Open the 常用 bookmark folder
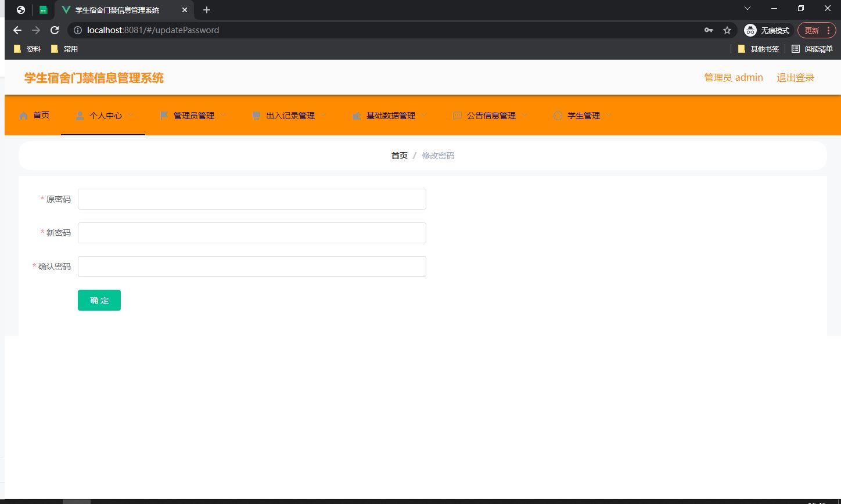The width and height of the screenshot is (841, 504). 64,49
